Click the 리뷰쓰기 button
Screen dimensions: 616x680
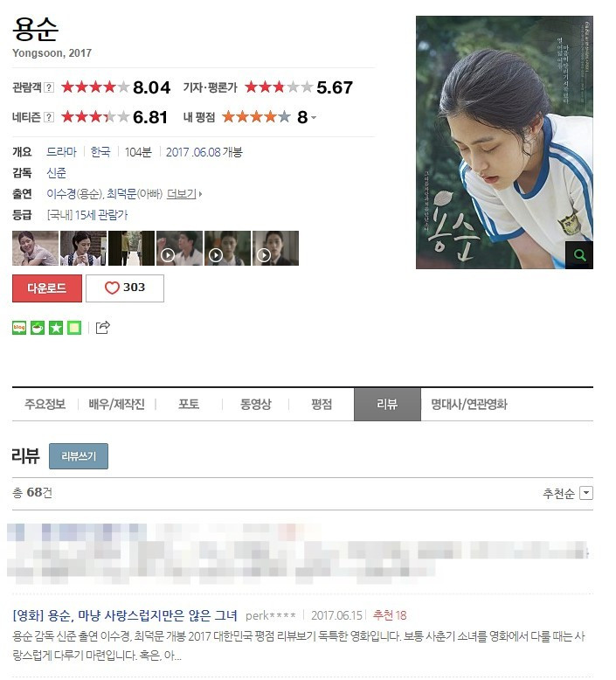(x=79, y=455)
